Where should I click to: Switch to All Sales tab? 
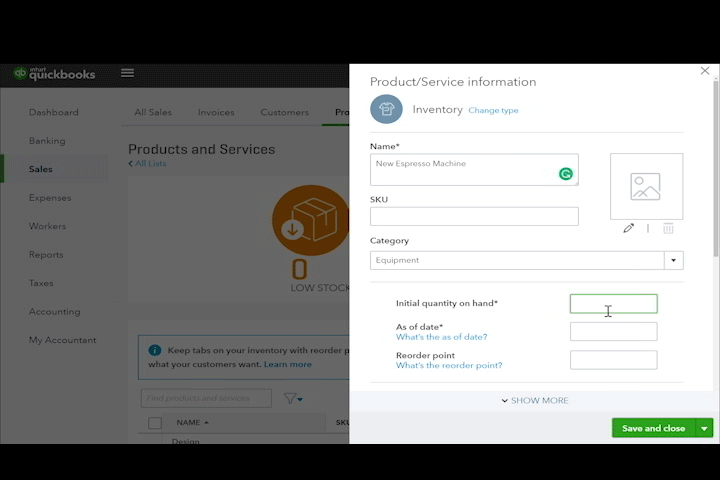point(153,113)
